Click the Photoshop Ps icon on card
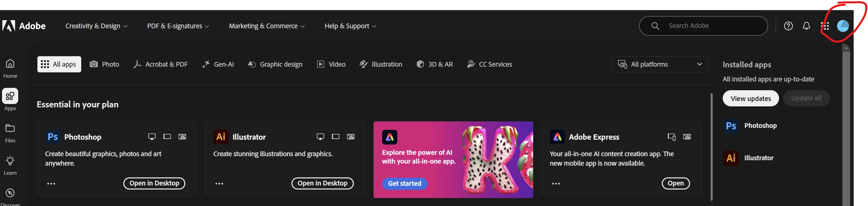 (x=53, y=137)
